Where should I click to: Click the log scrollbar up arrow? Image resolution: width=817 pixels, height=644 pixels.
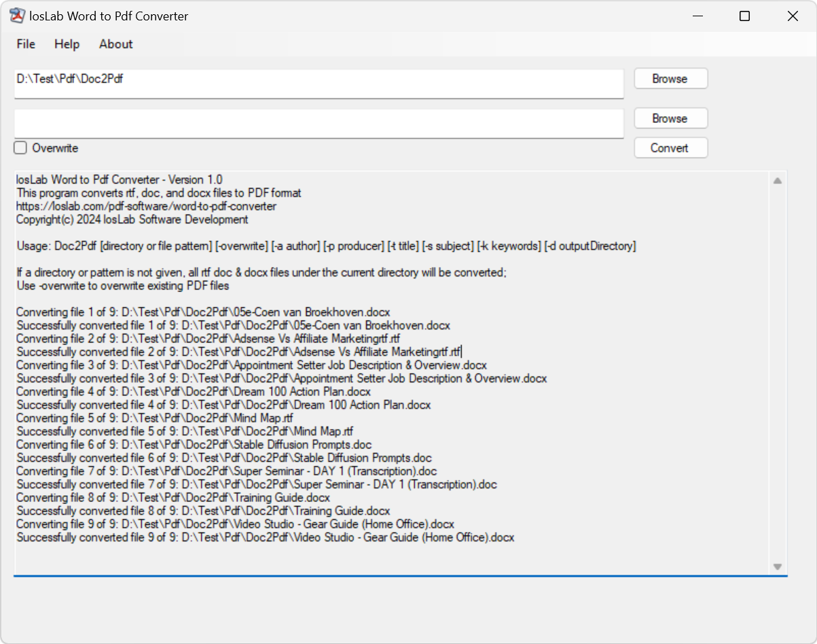click(x=778, y=181)
